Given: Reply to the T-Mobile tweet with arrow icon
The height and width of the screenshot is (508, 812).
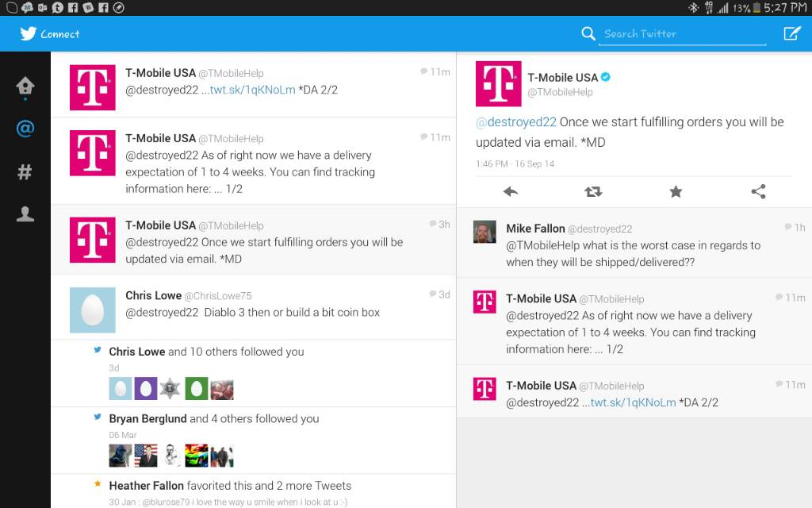Looking at the screenshot, I should (510, 192).
